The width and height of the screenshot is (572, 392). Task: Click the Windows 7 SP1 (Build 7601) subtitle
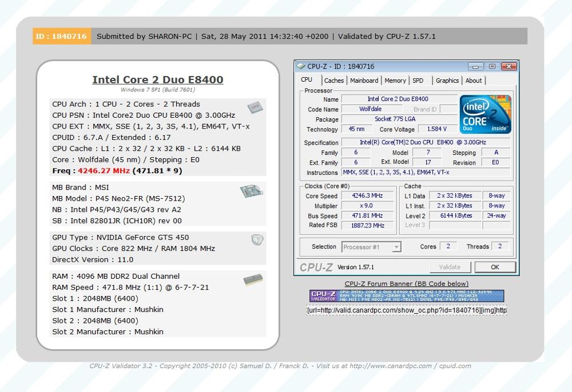tap(158, 90)
